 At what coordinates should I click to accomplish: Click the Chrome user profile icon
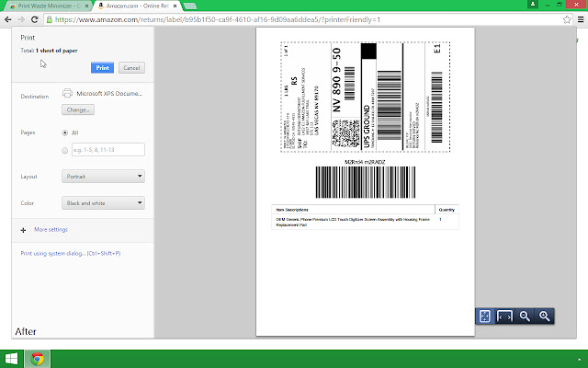tap(533, 5)
